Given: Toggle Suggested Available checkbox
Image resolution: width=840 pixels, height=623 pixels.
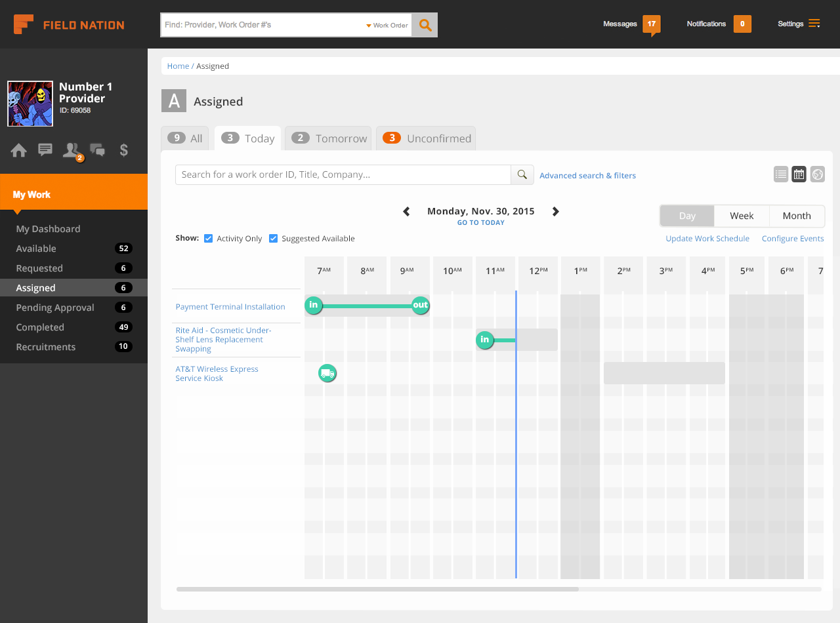Looking at the screenshot, I should (x=273, y=238).
